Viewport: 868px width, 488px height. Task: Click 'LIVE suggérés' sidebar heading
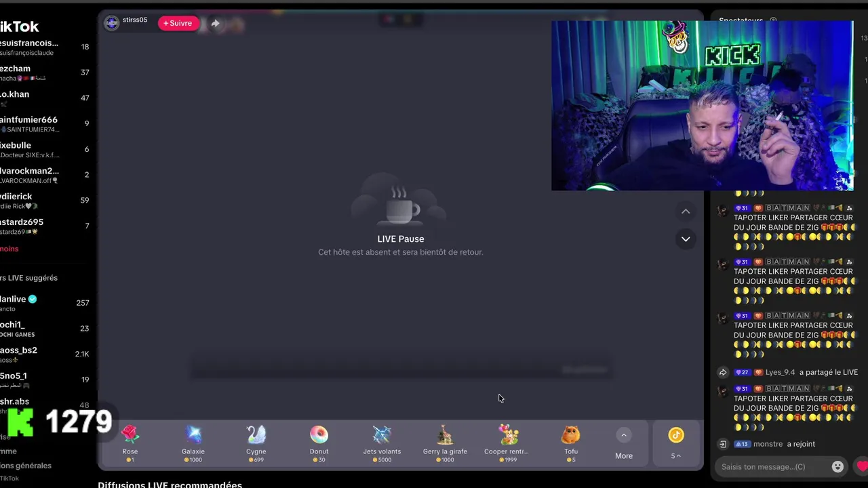pos(28,278)
